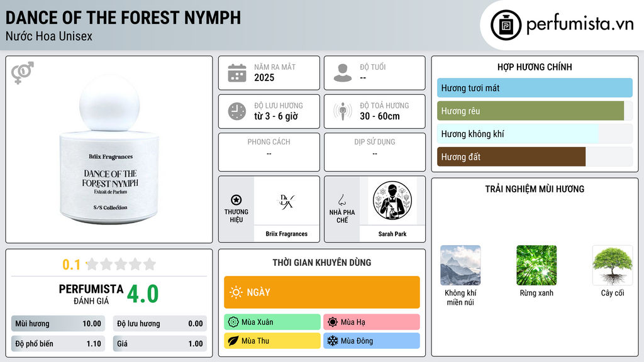Click the Độ lưu hương 0.00 score row
The width and height of the screenshot is (644, 362).
pos(160,324)
